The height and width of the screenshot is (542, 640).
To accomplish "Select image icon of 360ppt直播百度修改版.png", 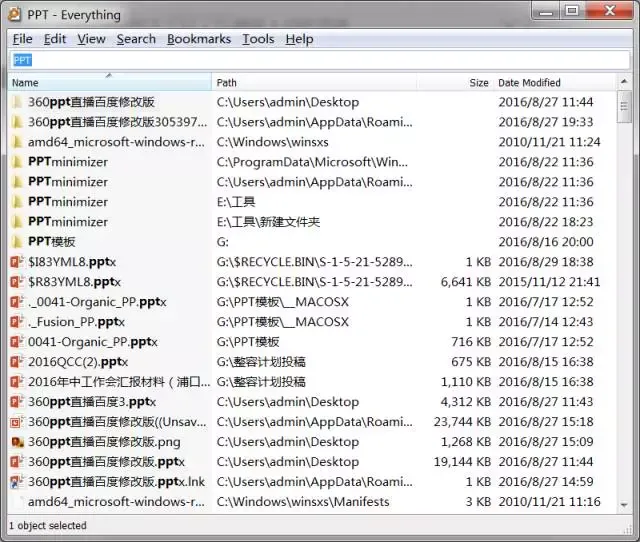I will (17, 442).
